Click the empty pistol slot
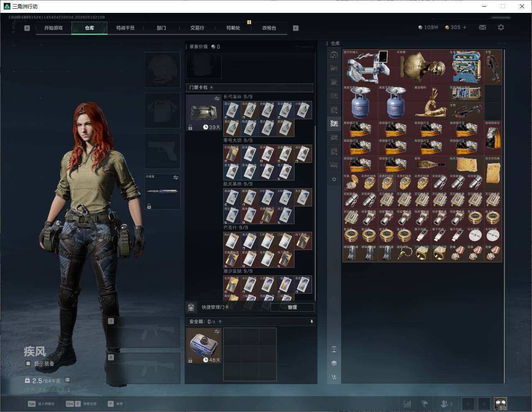532x412 pixels. (162, 151)
